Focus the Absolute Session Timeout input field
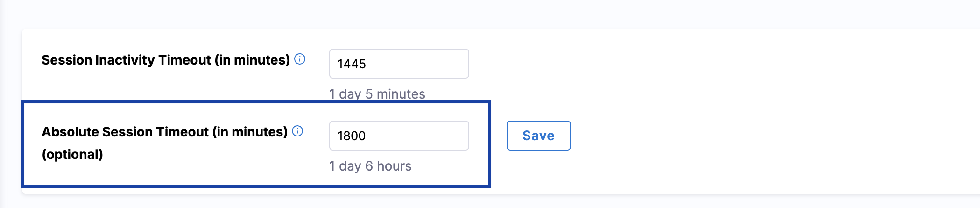Viewport: 980px width, 208px height. 399,136
